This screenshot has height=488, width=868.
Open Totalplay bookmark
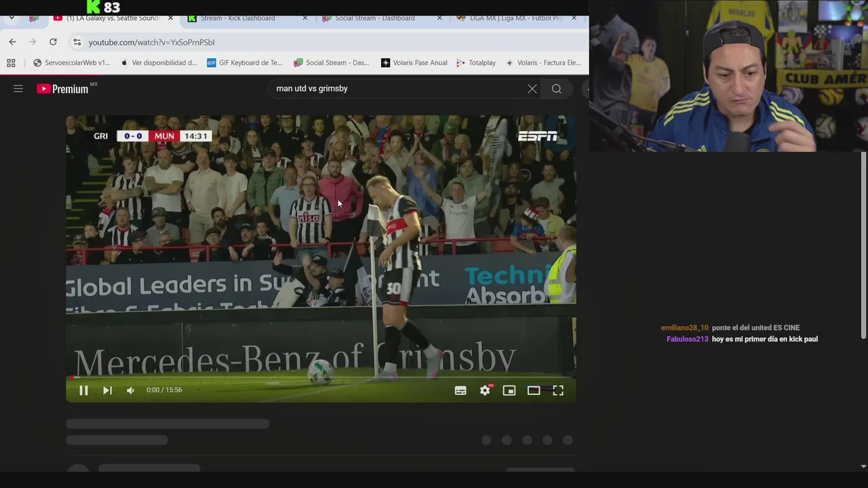click(476, 63)
